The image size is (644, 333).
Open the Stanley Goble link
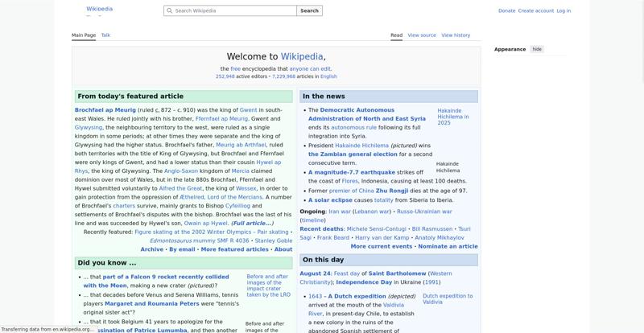274,240
